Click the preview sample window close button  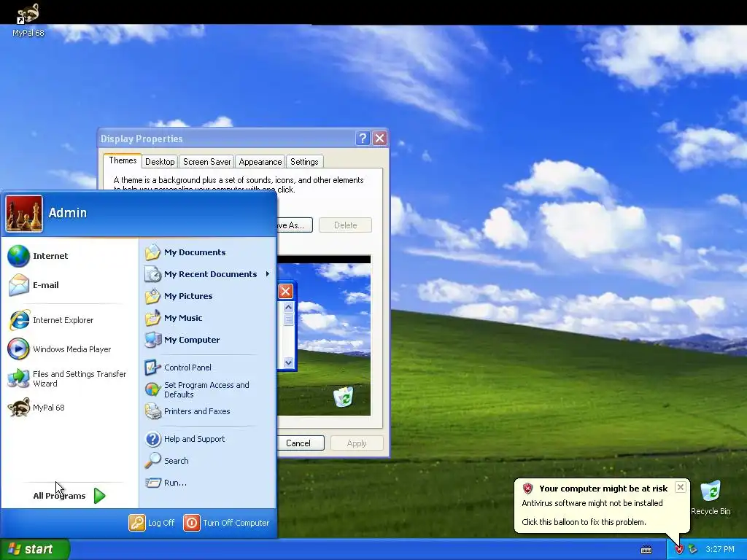point(285,291)
